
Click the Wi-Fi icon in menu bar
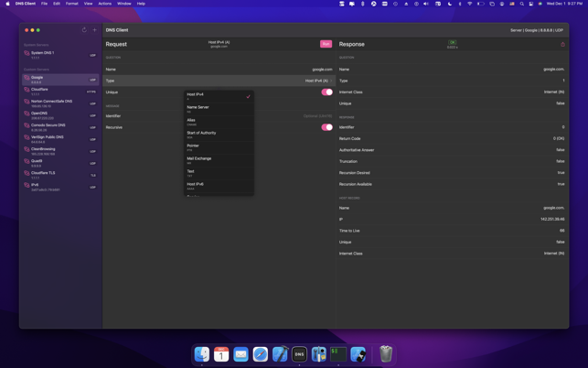click(469, 4)
